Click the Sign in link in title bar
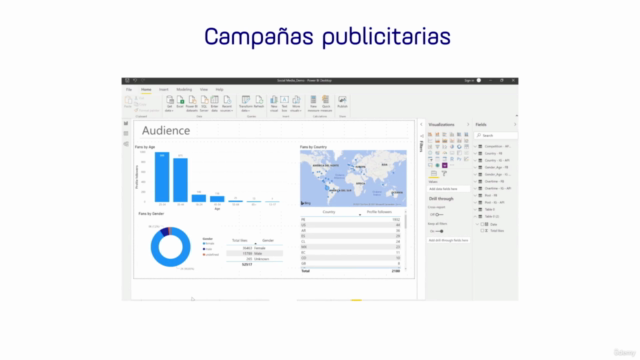Screen dimensions: 640x360 click(469, 80)
